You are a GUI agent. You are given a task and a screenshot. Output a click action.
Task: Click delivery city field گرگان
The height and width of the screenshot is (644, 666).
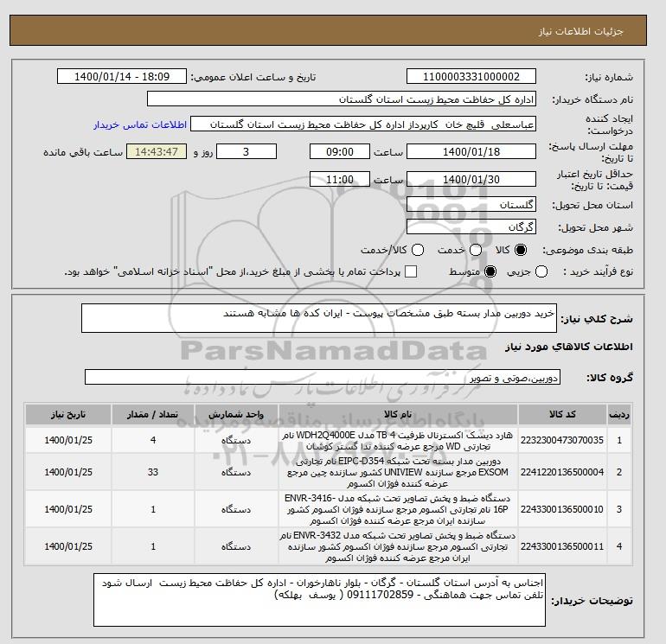pyautogui.click(x=471, y=227)
